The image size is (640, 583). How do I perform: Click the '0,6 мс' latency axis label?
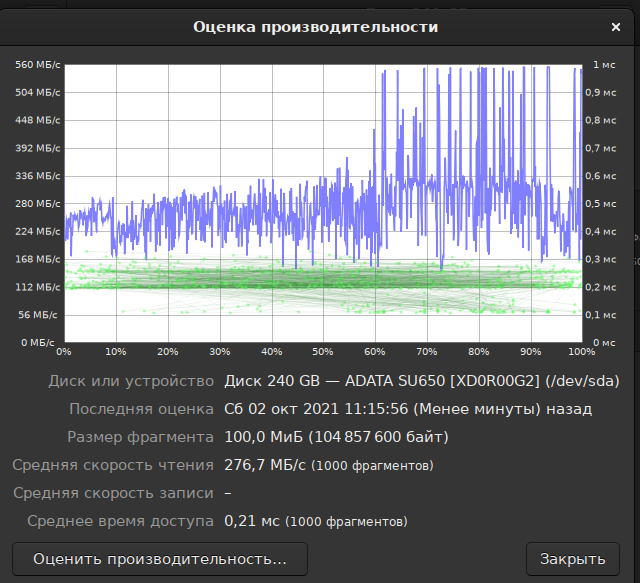[600, 176]
